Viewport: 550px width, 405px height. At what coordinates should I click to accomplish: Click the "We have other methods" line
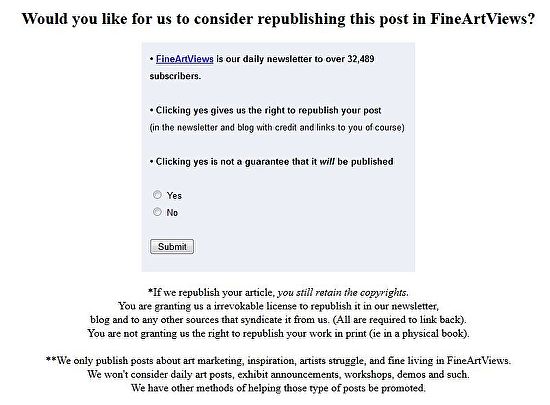point(278,388)
